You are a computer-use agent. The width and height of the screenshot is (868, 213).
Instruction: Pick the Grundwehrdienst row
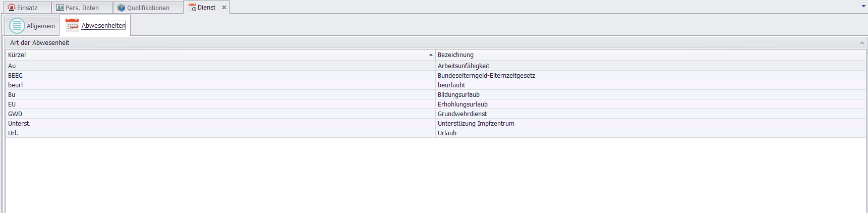(x=462, y=114)
